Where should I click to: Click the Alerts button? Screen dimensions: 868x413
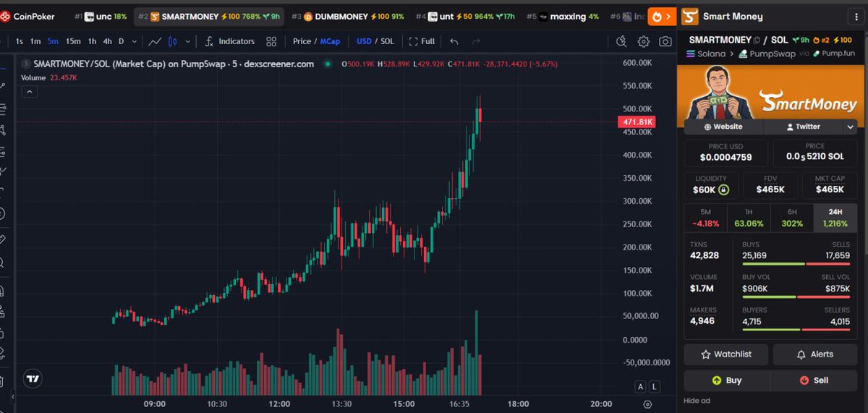815,354
